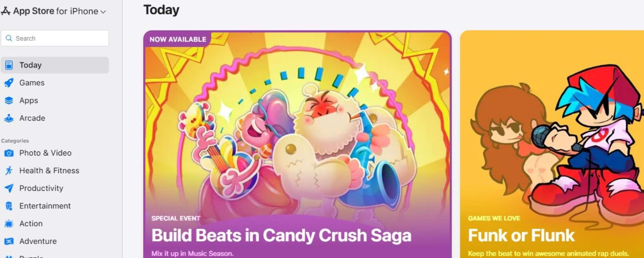Open the Funk or Flunk feature card

[552, 144]
